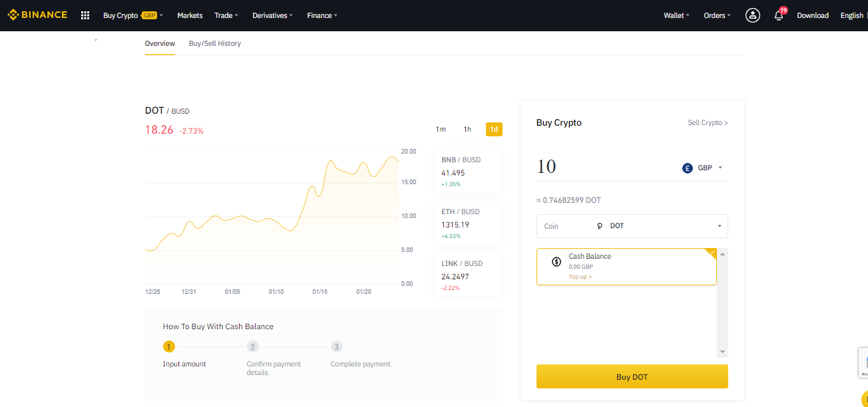This screenshot has width=868, height=407.
Task: Click the DOT coin logo icon
Action: (600, 226)
